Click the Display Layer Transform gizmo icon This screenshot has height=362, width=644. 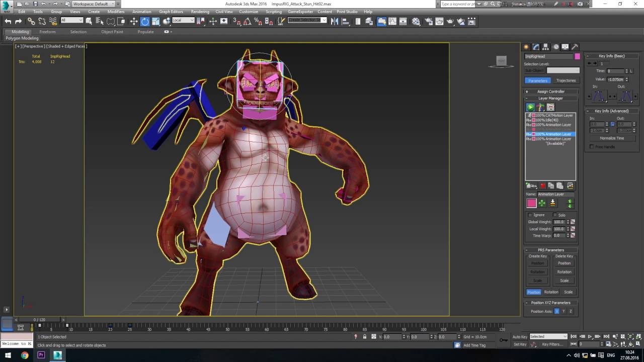[542, 203]
